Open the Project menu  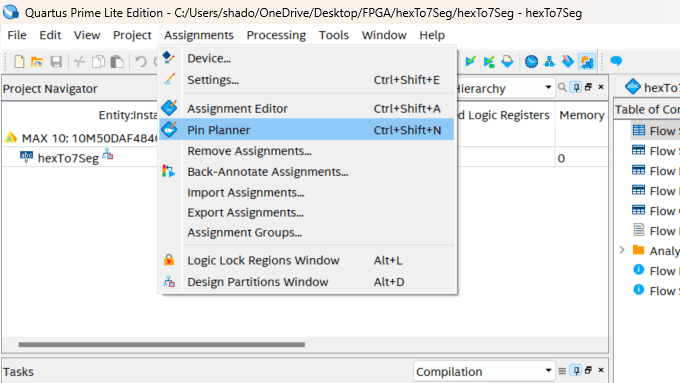point(132,35)
